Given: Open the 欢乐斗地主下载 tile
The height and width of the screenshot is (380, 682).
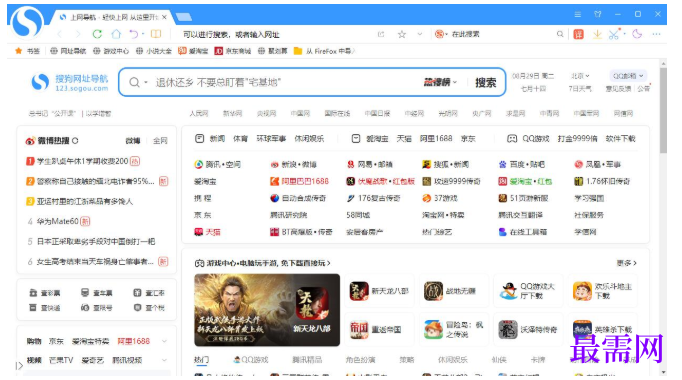Looking at the screenshot, I should pos(602,291).
